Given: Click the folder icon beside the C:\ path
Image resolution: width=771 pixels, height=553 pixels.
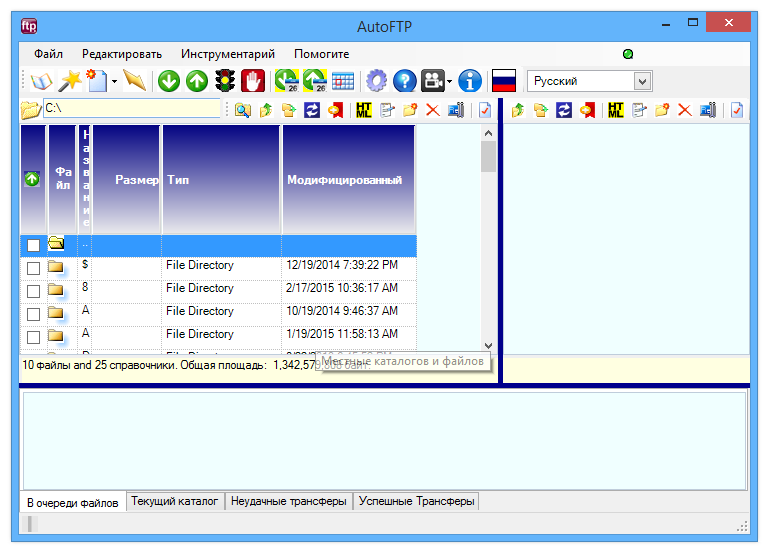Looking at the screenshot, I should [x=30, y=110].
